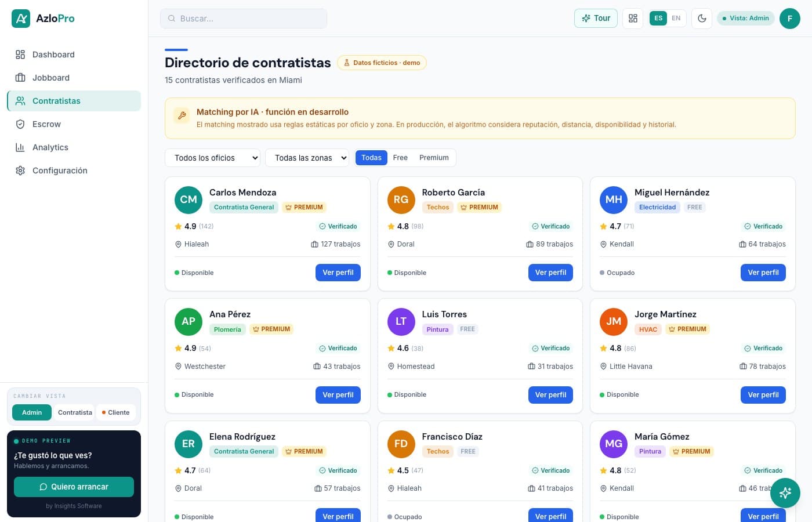Click Miguel Hernández's MH avatar

pos(614,200)
